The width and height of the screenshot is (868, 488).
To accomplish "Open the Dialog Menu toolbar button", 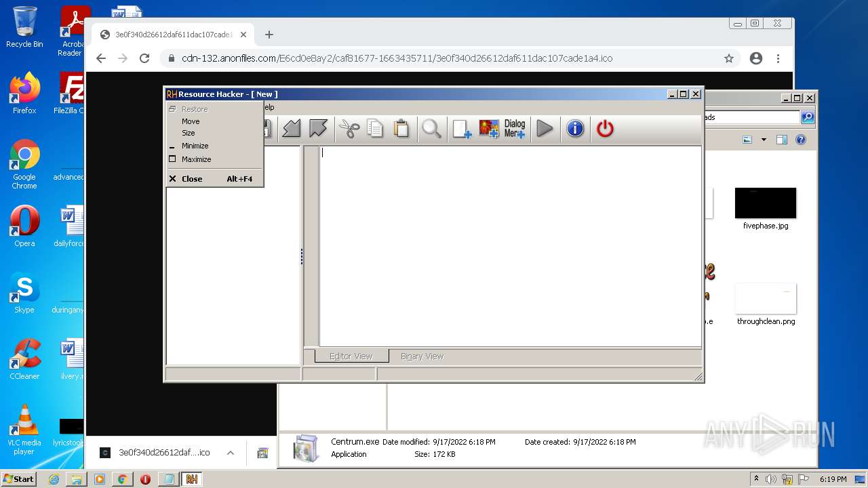I will (515, 128).
